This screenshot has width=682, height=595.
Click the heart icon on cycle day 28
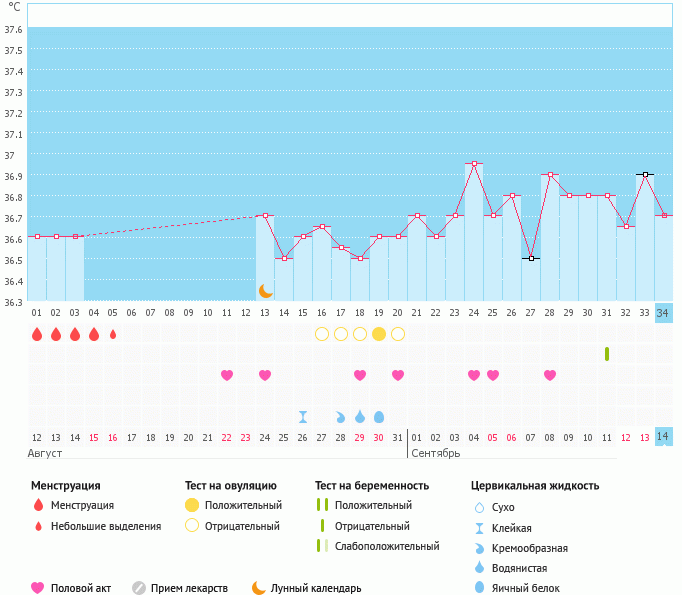click(x=550, y=375)
